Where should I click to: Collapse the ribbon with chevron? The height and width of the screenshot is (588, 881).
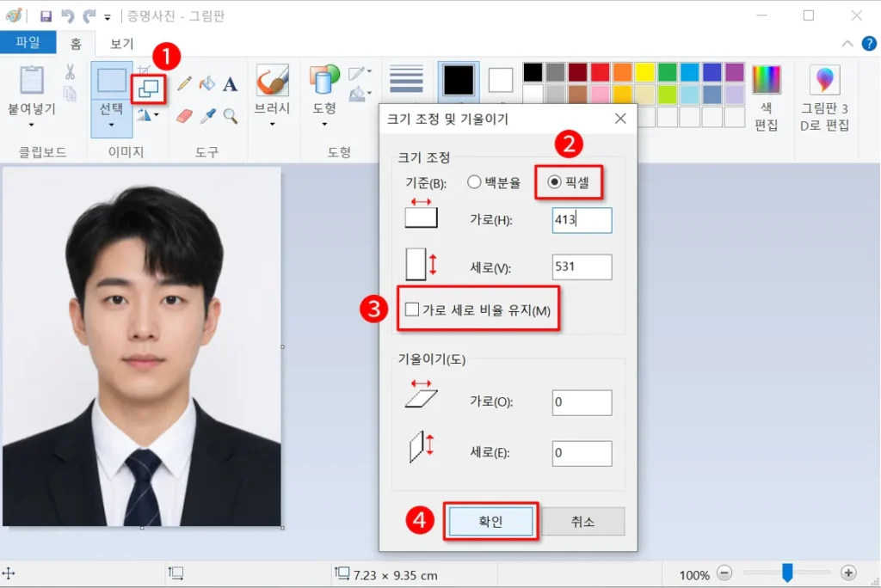(x=847, y=43)
